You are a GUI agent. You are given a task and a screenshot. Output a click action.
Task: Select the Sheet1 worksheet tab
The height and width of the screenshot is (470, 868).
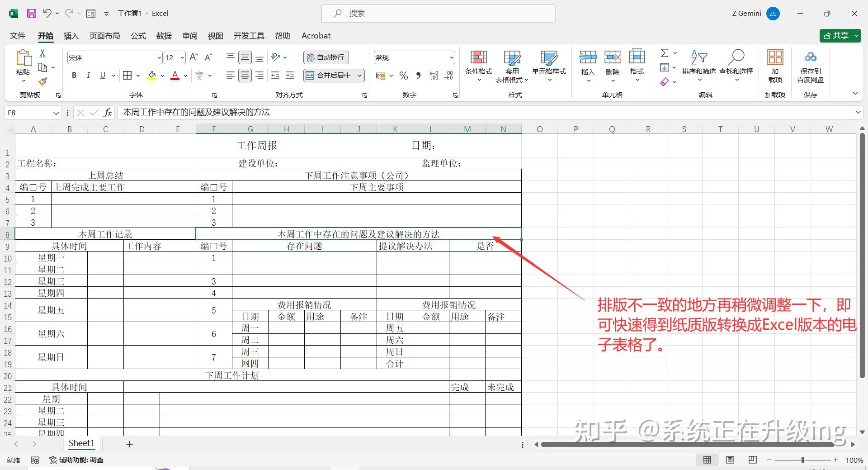[x=81, y=443]
